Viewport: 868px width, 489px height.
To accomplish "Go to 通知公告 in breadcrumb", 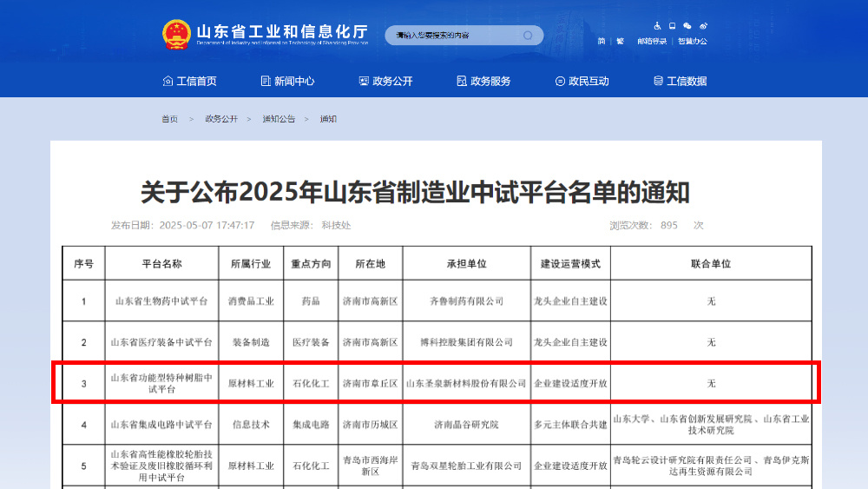I will (x=279, y=119).
